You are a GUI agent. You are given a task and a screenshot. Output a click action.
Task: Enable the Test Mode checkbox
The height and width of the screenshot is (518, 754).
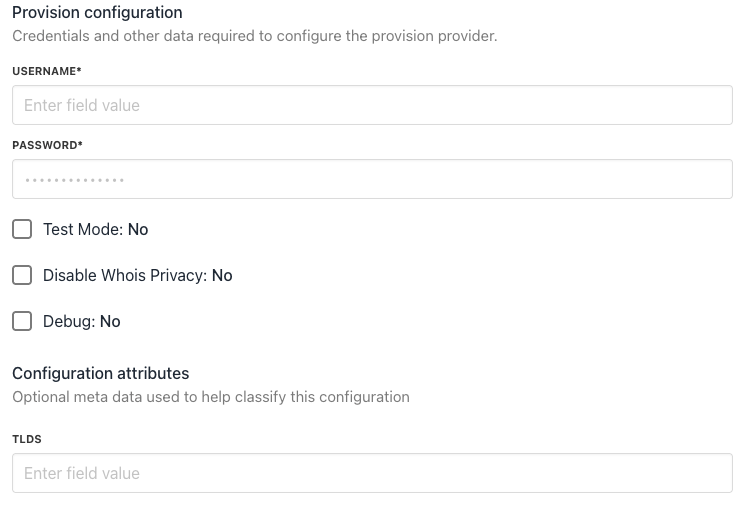point(22,229)
